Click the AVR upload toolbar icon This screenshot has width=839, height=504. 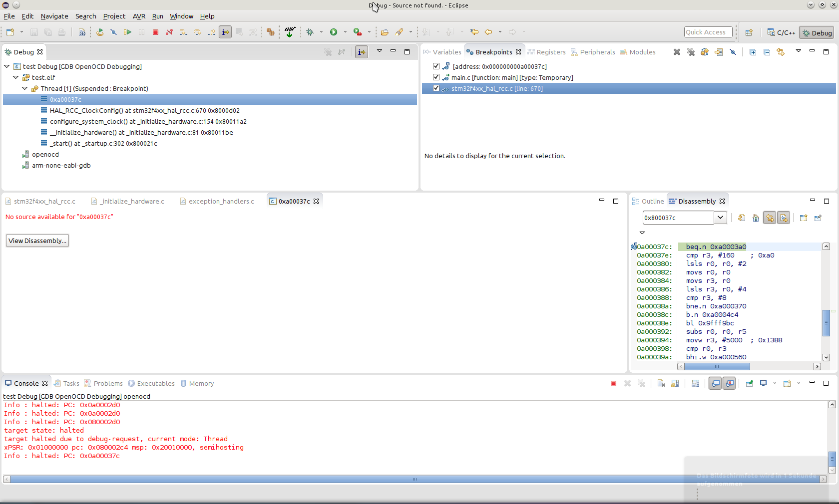point(290,32)
